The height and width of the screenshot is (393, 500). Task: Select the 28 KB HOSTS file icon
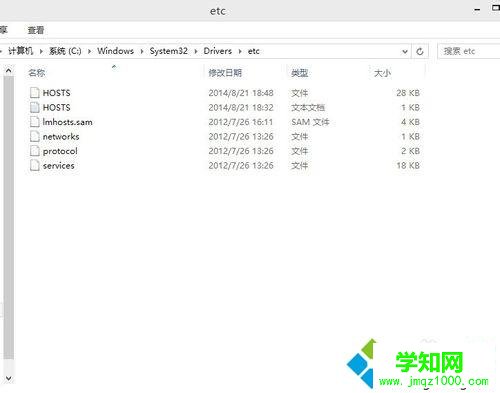(35, 93)
